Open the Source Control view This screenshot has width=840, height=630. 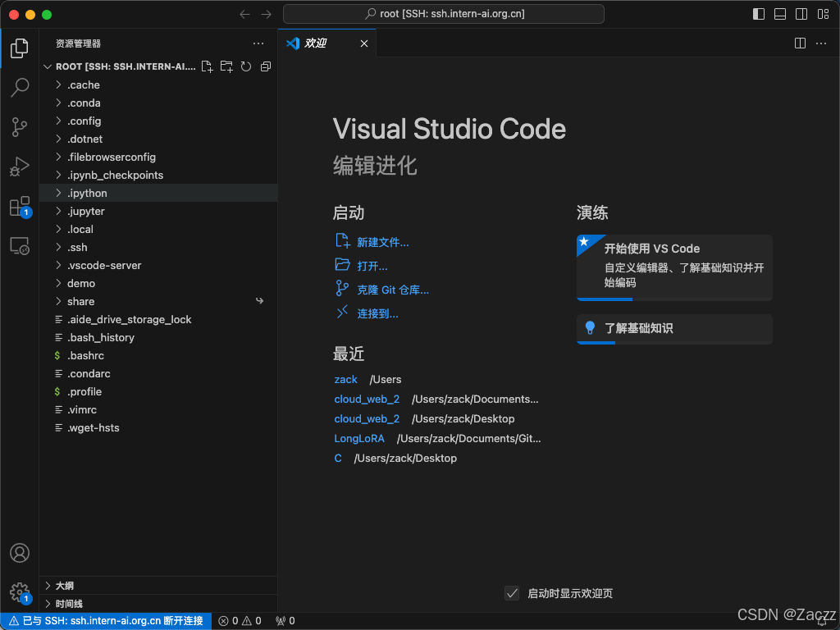point(20,127)
